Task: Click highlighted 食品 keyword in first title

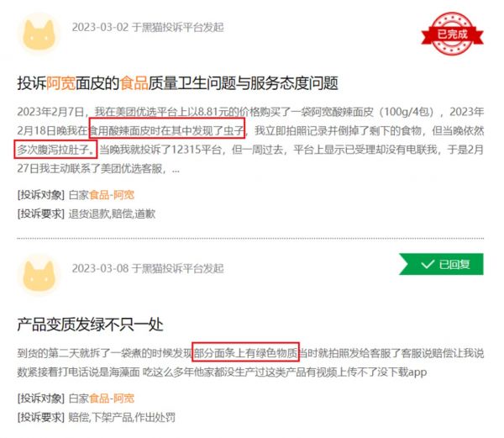Action: click(x=134, y=83)
